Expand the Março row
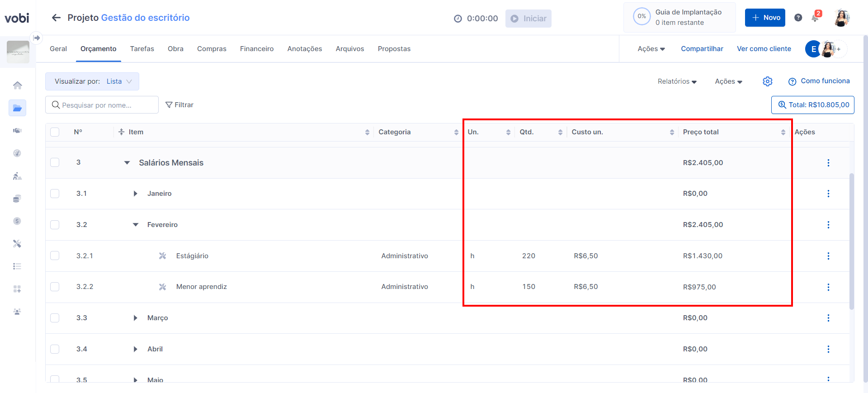Viewport: 868px width, 393px height. click(x=135, y=318)
